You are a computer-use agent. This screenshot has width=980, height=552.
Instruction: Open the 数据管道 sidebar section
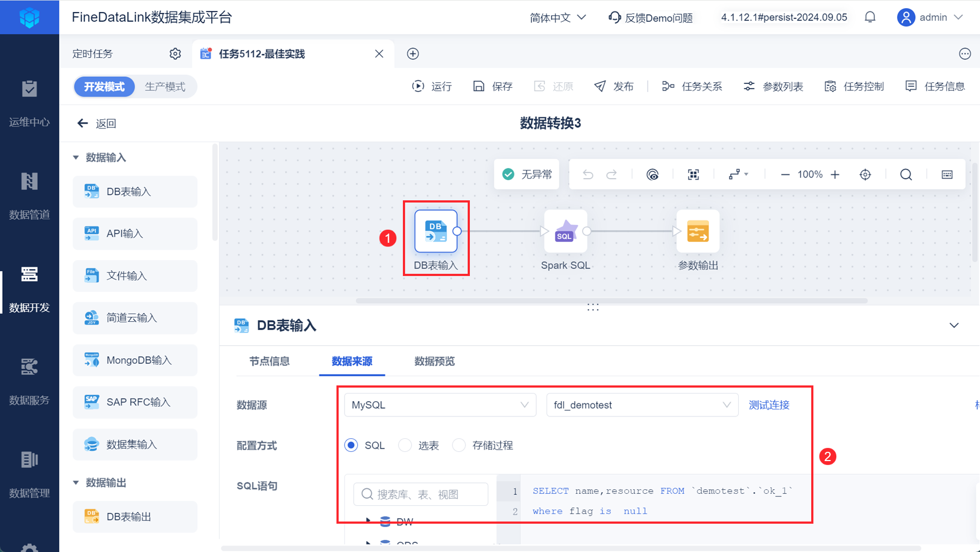coord(29,196)
